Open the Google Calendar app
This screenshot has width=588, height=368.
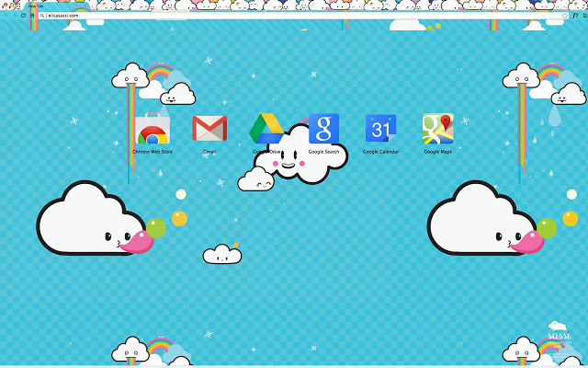click(x=380, y=129)
